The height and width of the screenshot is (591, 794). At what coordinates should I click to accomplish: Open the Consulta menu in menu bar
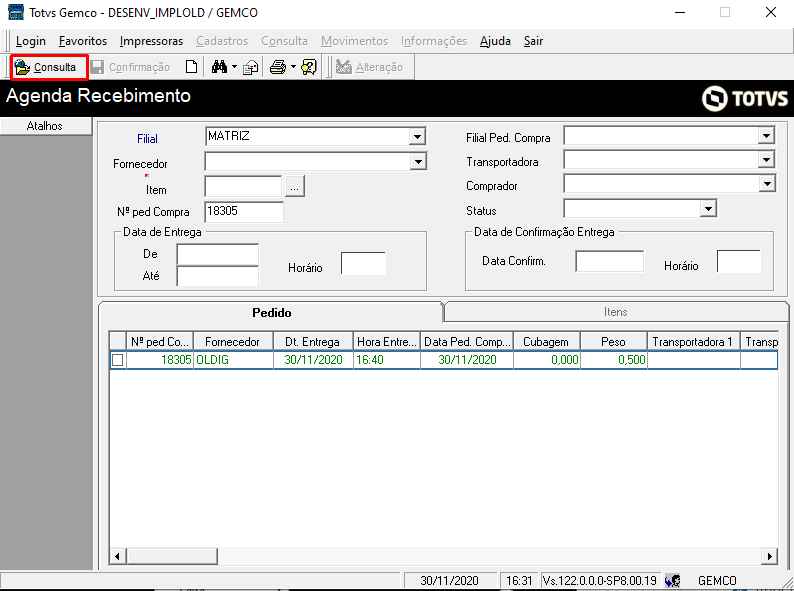[285, 41]
